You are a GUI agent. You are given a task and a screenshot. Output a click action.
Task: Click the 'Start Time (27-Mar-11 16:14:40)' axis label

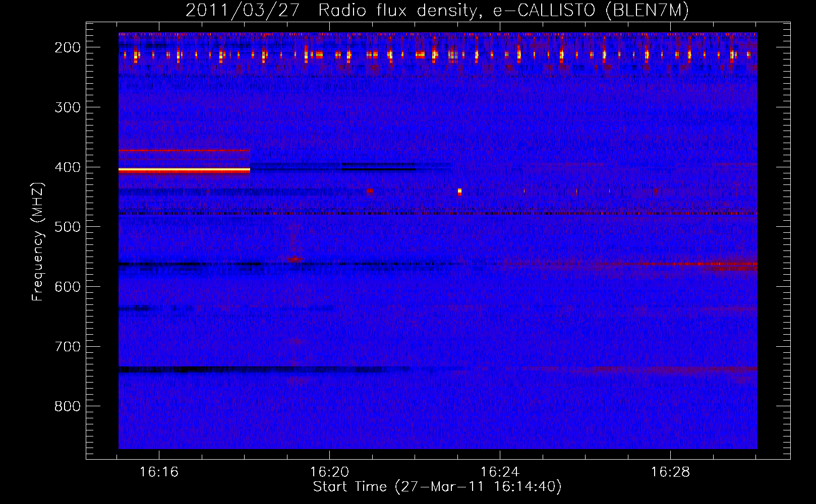(x=437, y=487)
